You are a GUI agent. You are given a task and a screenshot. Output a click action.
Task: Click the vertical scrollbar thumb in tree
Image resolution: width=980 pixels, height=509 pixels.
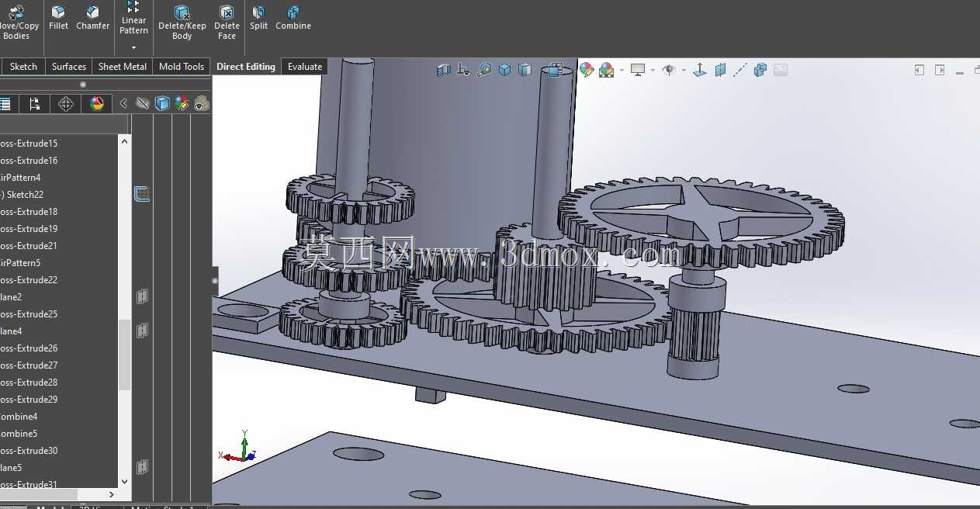pyautogui.click(x=125, y=355)
